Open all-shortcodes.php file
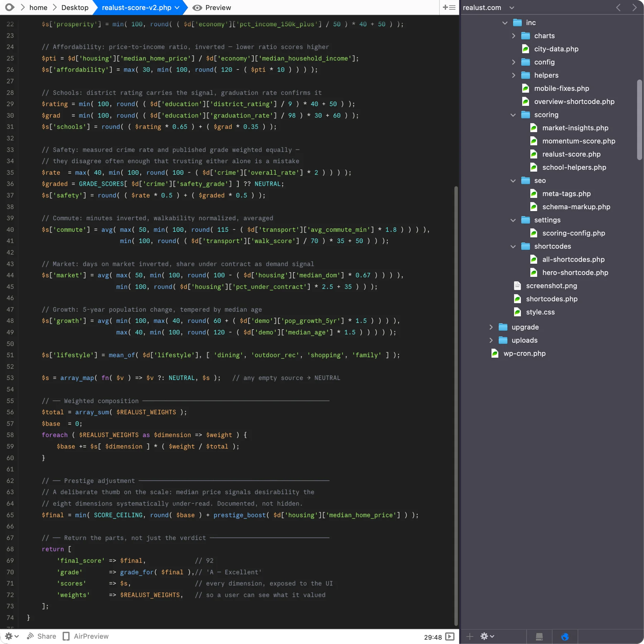This screenshot has height=644, width=644. point(573,259)
